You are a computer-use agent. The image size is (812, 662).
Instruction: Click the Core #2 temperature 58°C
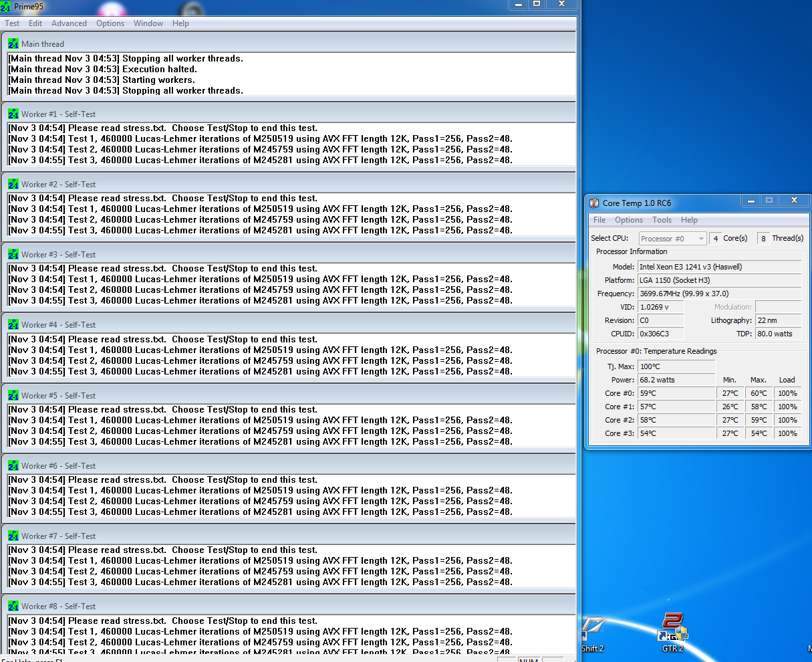[x=676, y=420]
